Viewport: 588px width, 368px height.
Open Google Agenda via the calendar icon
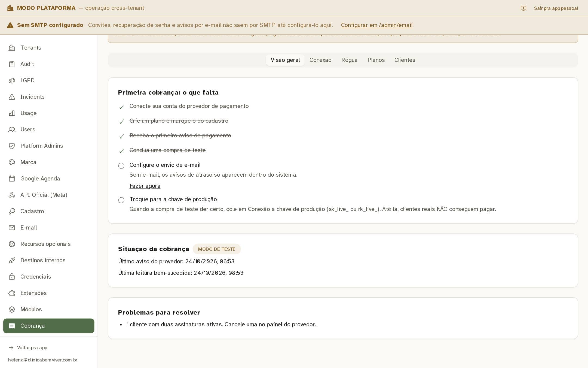(12, 179)
